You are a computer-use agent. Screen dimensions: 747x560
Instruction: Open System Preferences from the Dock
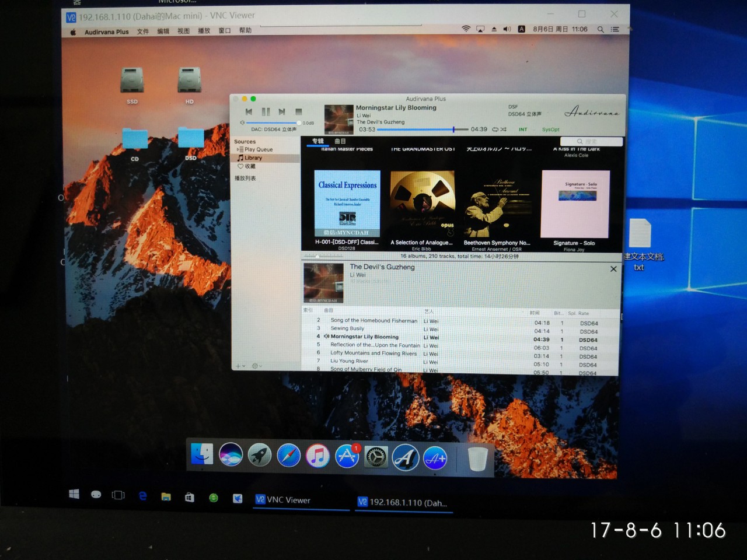click(x=376, y=457)
